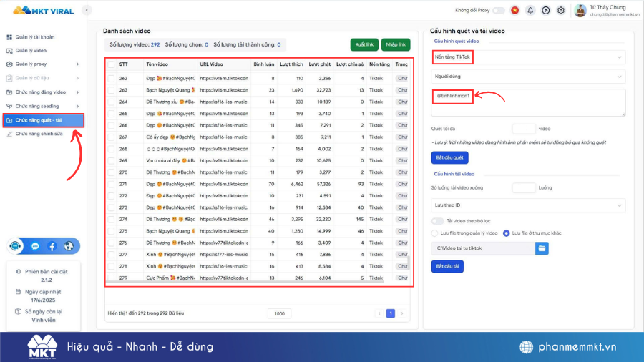Click the Số luồng tải video input
The height and width of the screenshot is (362, 644).
524,188
